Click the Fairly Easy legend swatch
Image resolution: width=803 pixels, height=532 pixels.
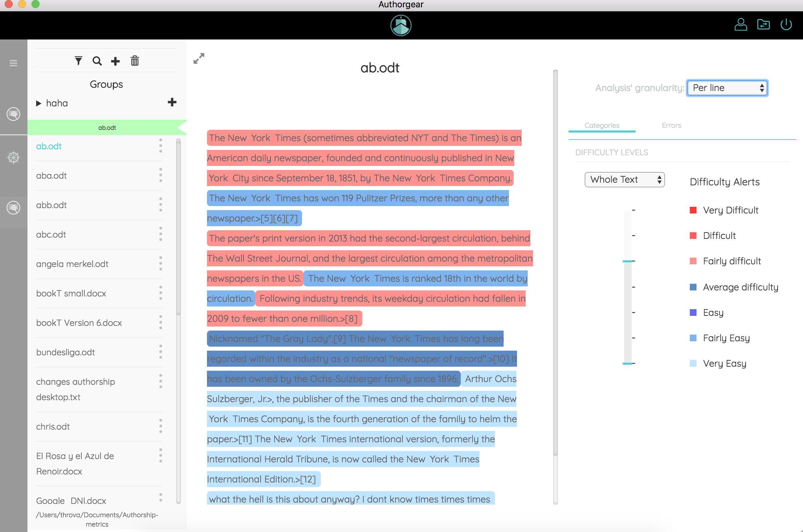(693, 338)
